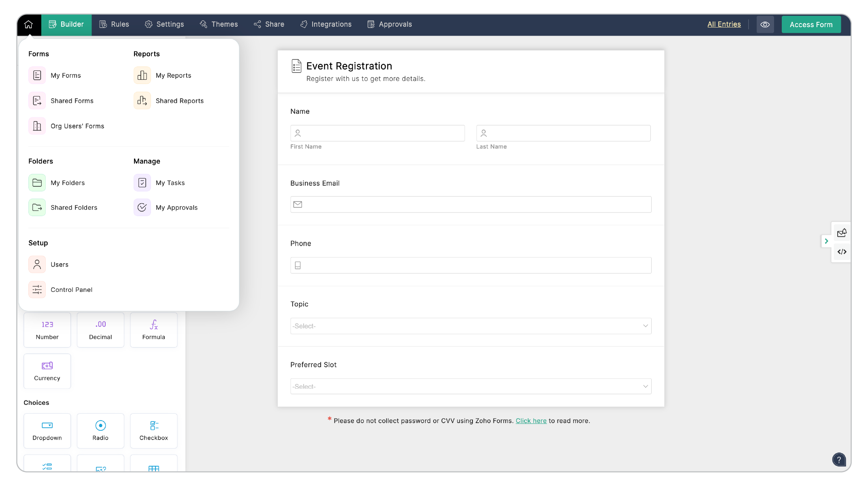Select My Forms menu entry text
This screenshot has height=485, width=868.
coord(66,75)
